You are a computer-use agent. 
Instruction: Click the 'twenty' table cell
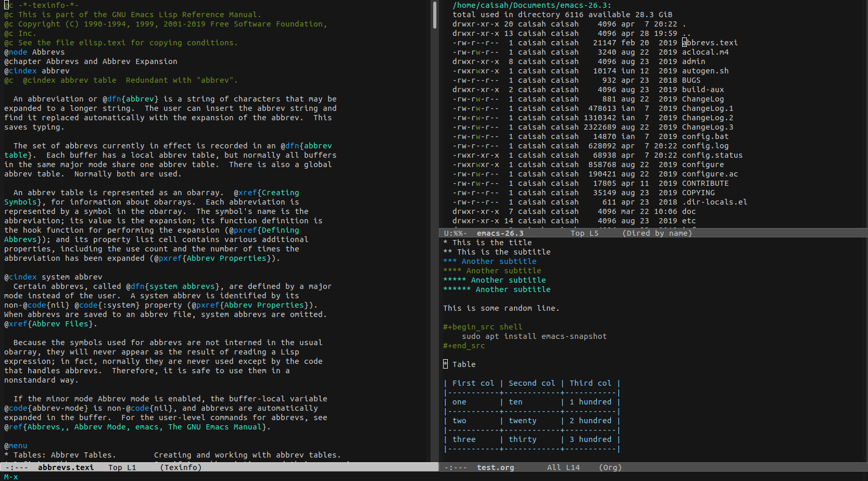coord(522,421)
